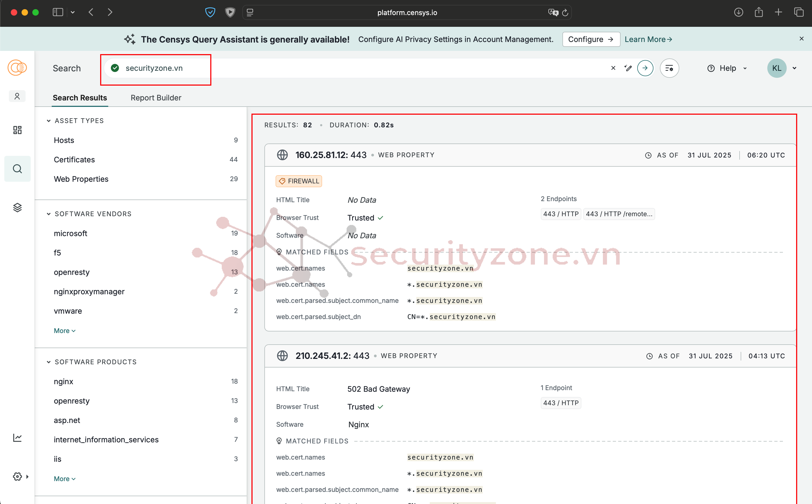
Task: Clear the search query with X icon
Action: pyautogui.click(x=613, y=68)
